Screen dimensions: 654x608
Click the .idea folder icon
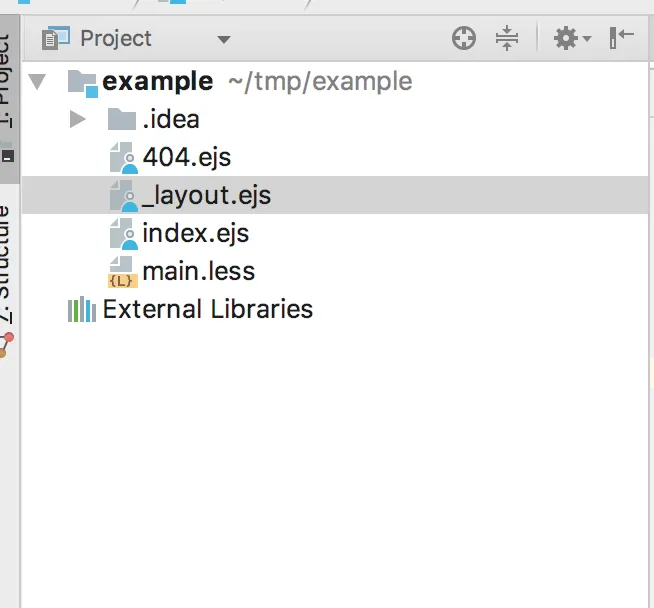121,120
